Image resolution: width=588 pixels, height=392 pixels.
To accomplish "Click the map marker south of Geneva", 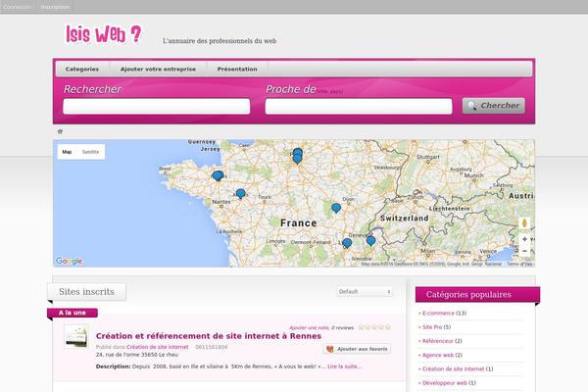I will click(x=370, y=240).
